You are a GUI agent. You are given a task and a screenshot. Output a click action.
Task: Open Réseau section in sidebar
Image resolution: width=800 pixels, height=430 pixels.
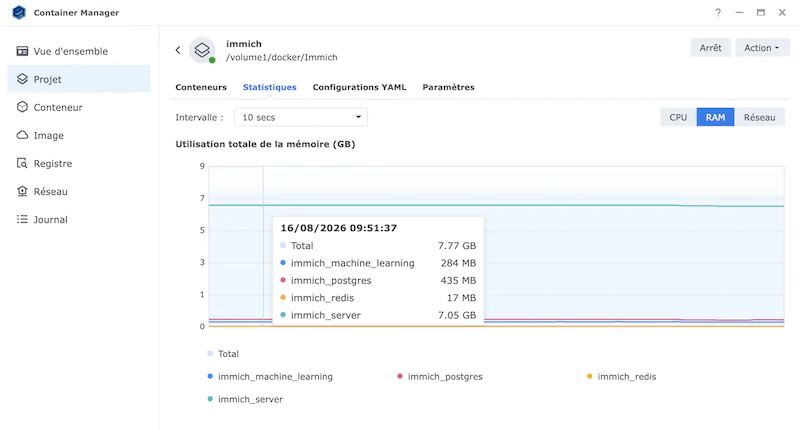coord(79,191)
